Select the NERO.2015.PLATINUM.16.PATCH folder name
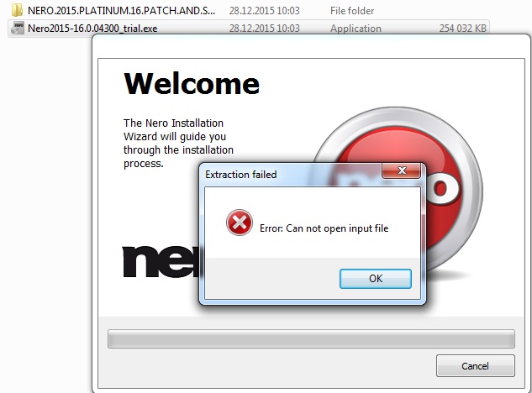The width and height of the screenshot is (532, 393). coord(121,11)
